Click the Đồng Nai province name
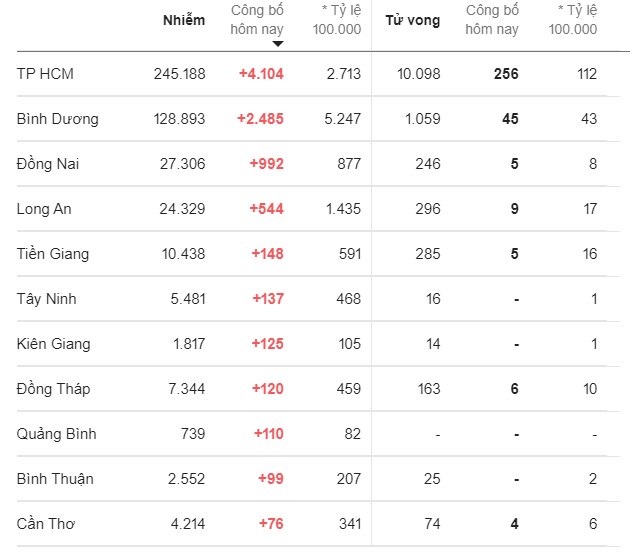 click(x=49, y=164)
